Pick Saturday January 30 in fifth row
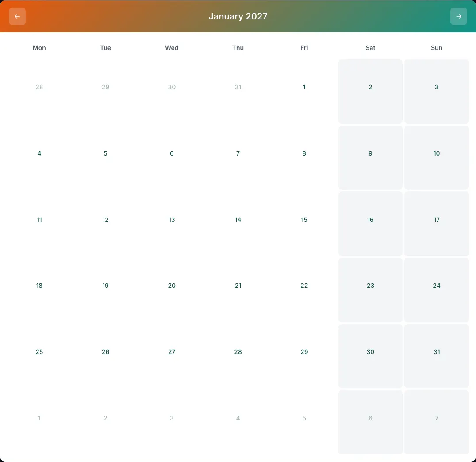This screenshot has width=476, height=462. pos(370,356)
